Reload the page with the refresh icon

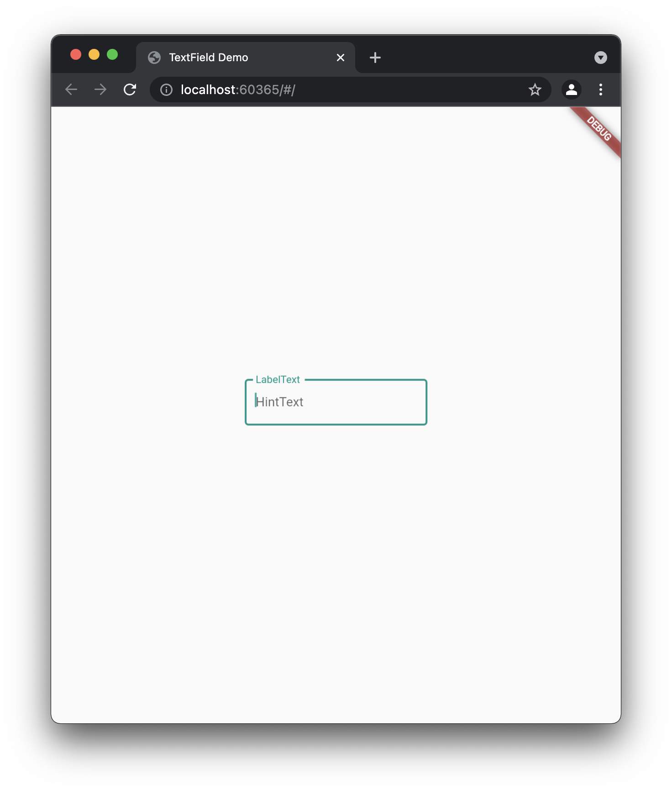[x=130, y=90]
